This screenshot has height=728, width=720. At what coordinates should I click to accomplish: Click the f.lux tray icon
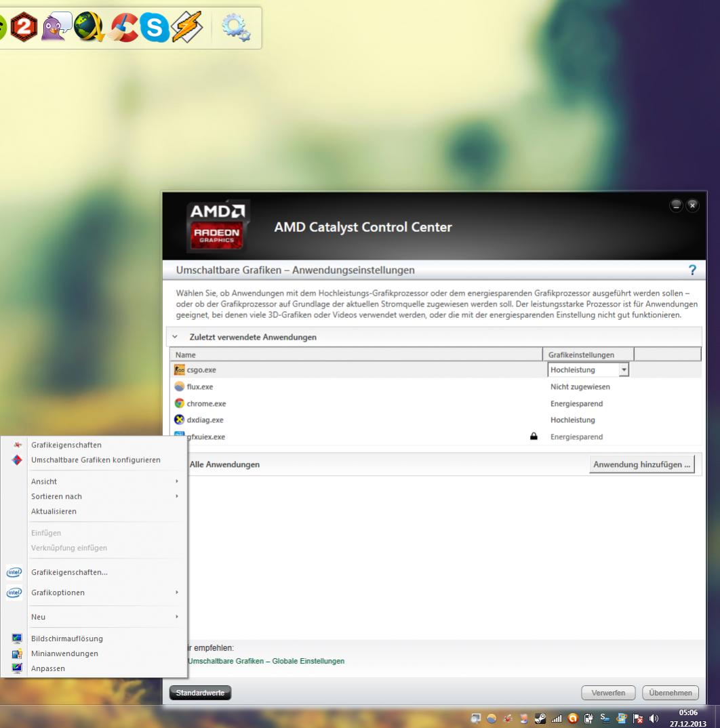pyautogui.click(x=492, y=719)
